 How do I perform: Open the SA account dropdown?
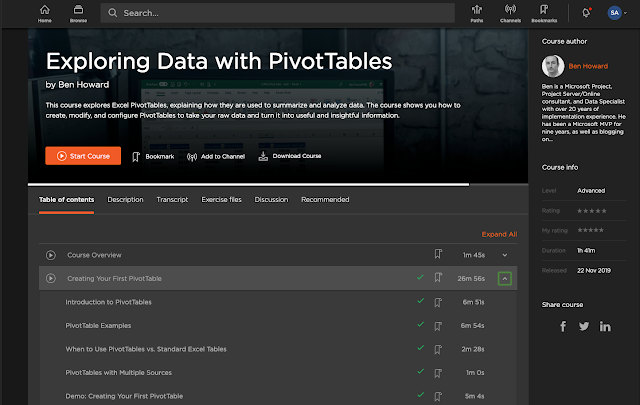(616, 13)
